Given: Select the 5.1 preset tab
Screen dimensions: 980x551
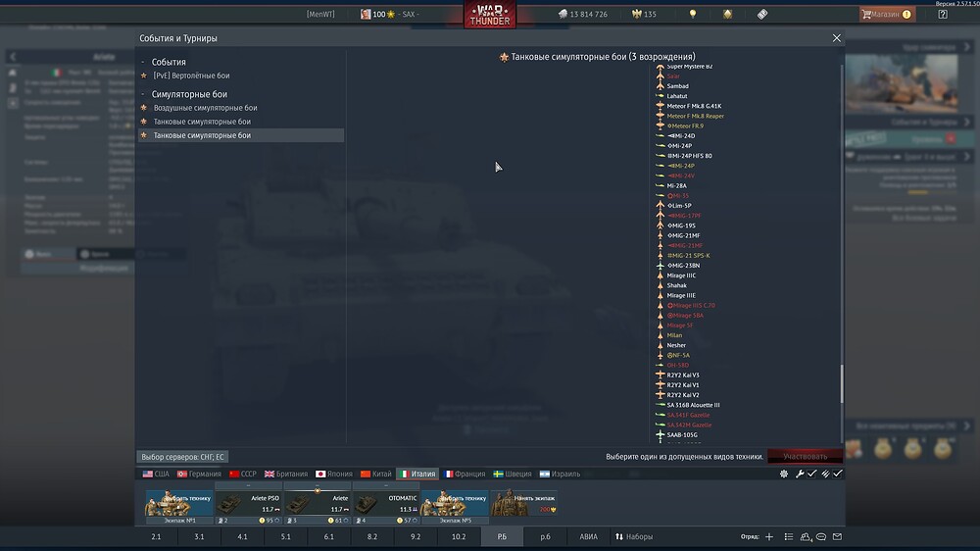Looking at the screenshot, I should (285, 536).
